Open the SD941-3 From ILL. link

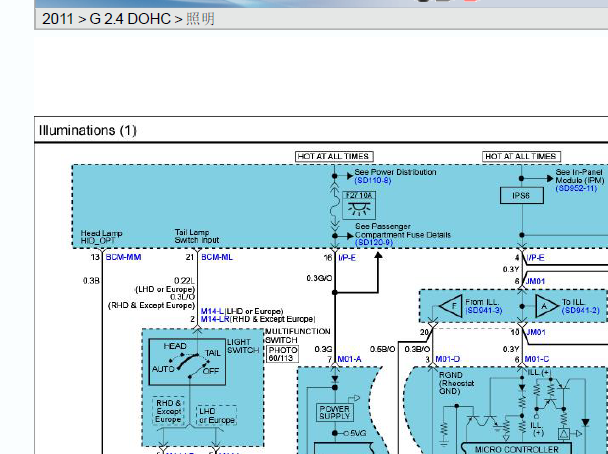pos(484,311)
